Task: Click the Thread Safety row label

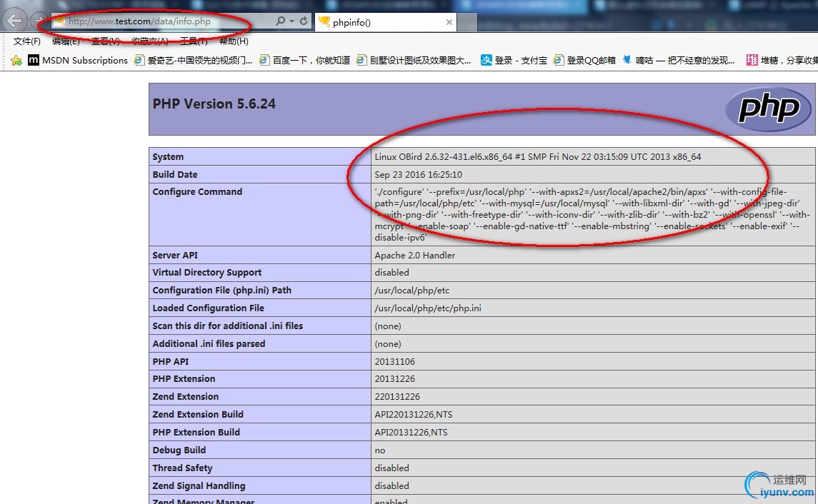Action: [x=182, y=468]
